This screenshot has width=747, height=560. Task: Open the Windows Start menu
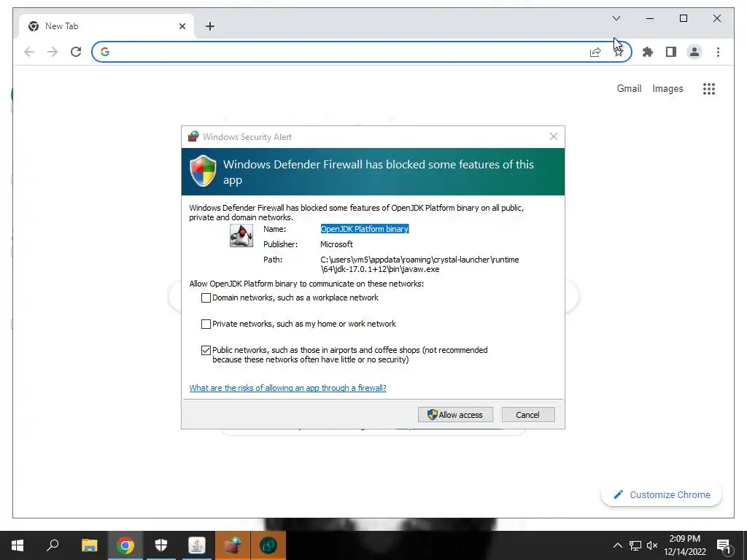tap(18, 545)
